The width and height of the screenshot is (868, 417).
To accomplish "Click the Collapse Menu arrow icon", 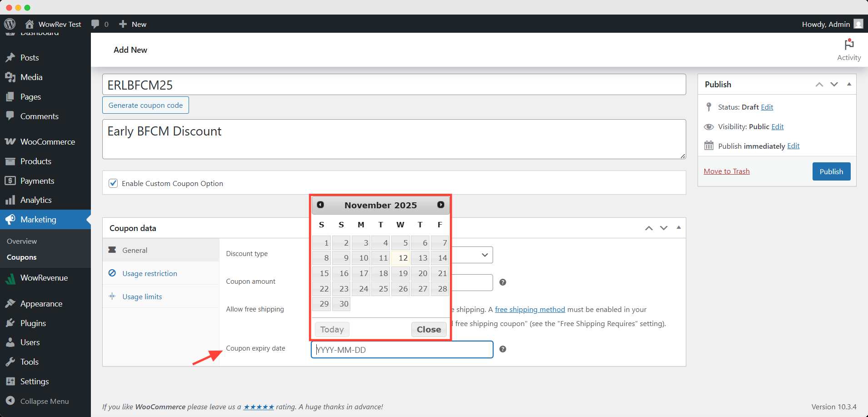I will click(10, 401).
